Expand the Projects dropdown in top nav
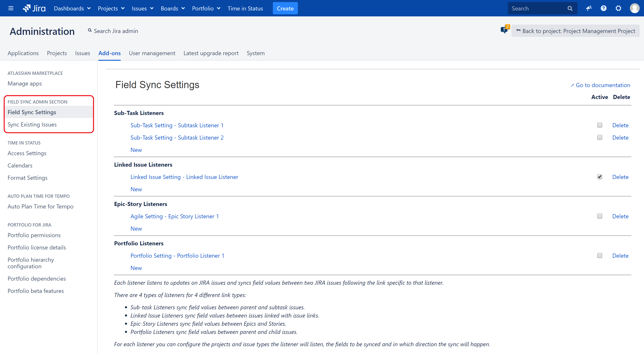Viewport: 644px width, 354px height. coord(111,8)
